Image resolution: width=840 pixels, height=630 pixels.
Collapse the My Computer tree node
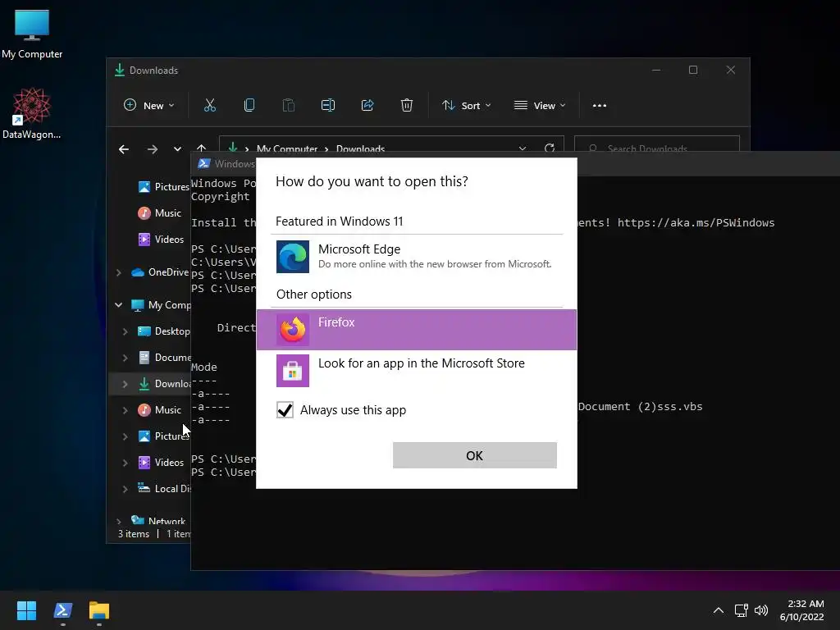click(118, 305)
